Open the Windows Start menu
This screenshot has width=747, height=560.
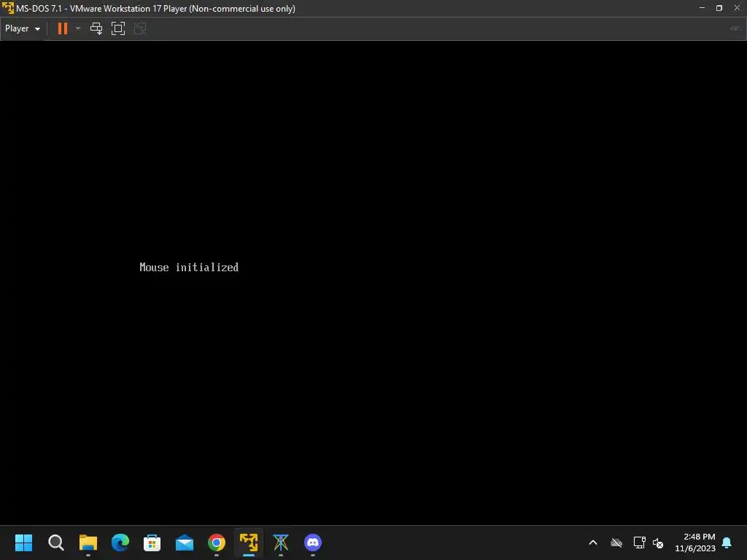click(x=24, y=542)
